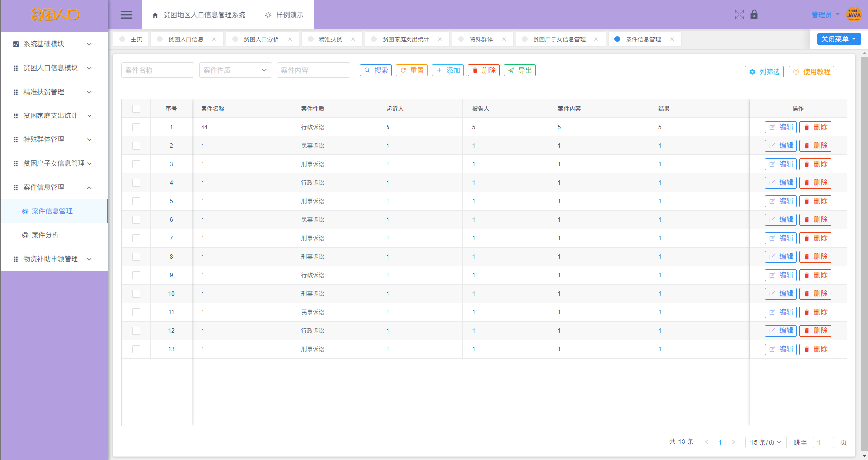Open the 使用教程 tutorial help icon

tap(796, 72)
